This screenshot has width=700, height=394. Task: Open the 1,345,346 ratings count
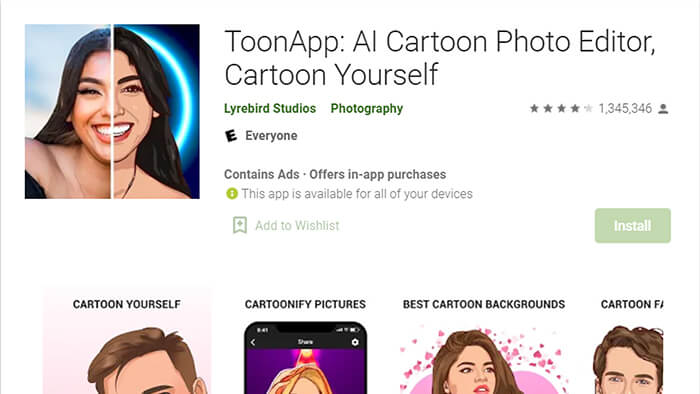click(625, 108)
